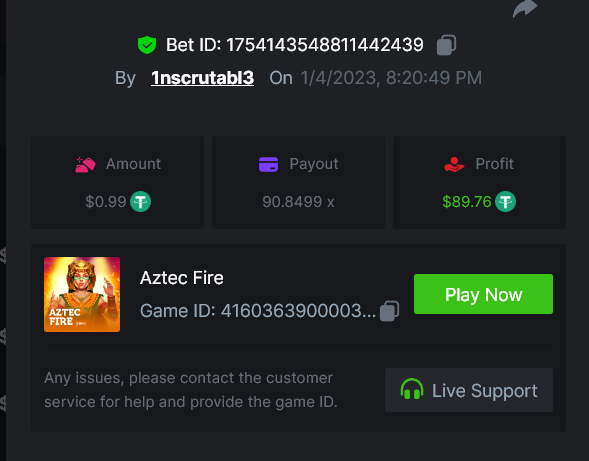Viewport: 589px width, 461px height.
Task: Open Live Support chat
Action: (x=469, y=390)
